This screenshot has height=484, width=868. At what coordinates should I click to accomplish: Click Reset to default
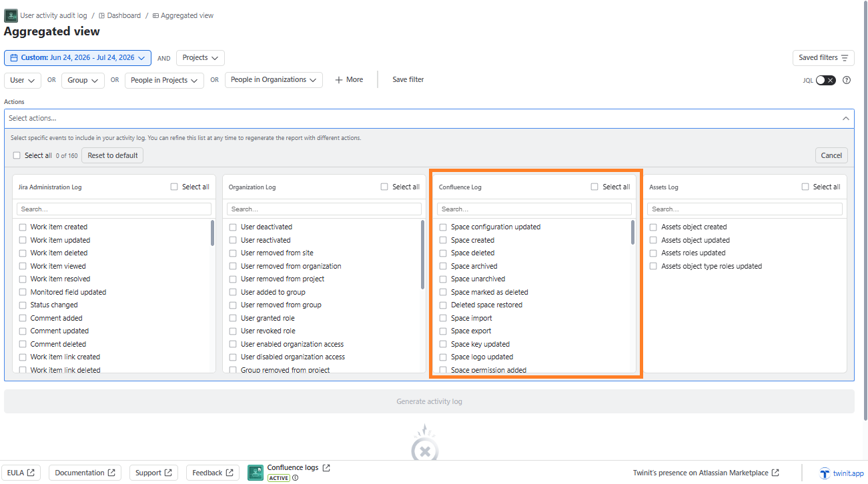pyautogui.click(x=113, y=155)
